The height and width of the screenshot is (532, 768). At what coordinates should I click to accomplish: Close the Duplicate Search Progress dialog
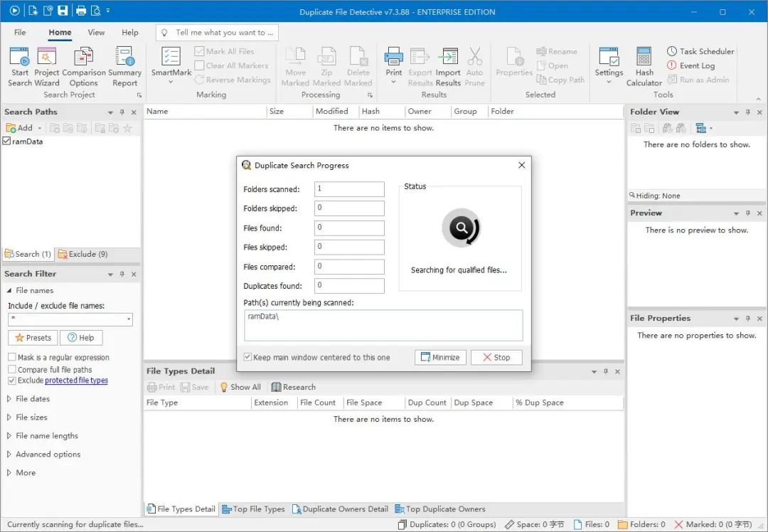(x=522, y=165)
